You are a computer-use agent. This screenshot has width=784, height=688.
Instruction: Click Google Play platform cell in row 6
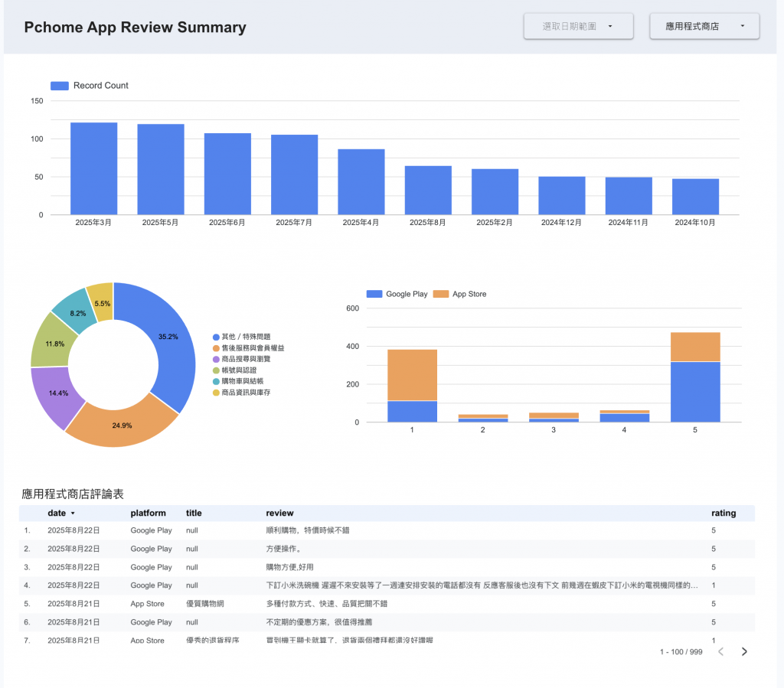(x=151, y=622)
